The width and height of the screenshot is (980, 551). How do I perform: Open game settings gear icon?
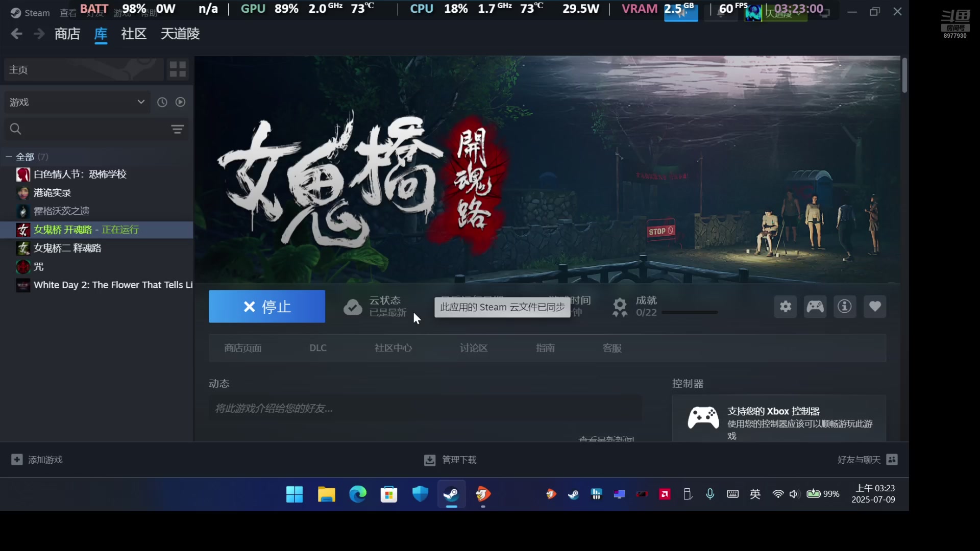pyautogui.click(x=786, y=307)
